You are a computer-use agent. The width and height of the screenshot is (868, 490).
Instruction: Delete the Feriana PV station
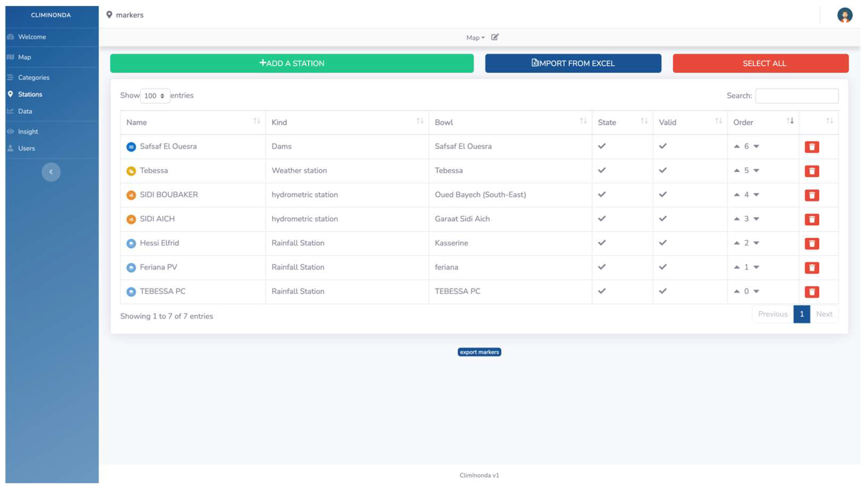click(x=812, y=268)
